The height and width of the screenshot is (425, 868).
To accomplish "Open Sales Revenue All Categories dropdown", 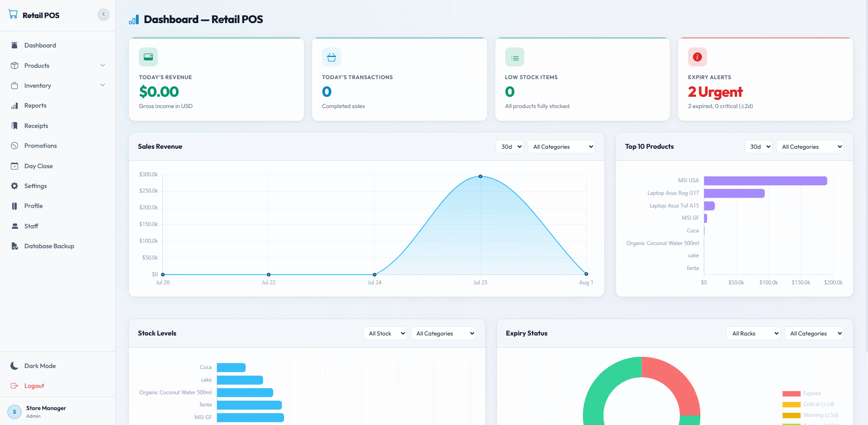I will 561,146.
